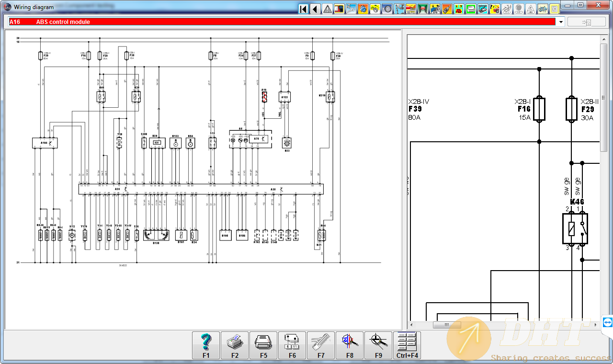This screenshot has width=613, height=364.
Task: Open the wrench tool icon in top toolbar
Action: click(x=352, y=9)
